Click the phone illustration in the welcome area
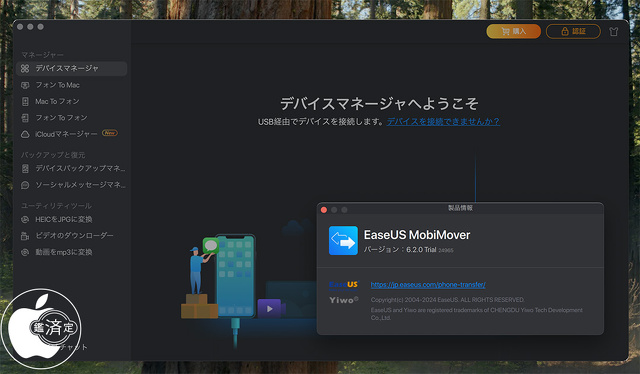640x374 pixels. [235, 276]
